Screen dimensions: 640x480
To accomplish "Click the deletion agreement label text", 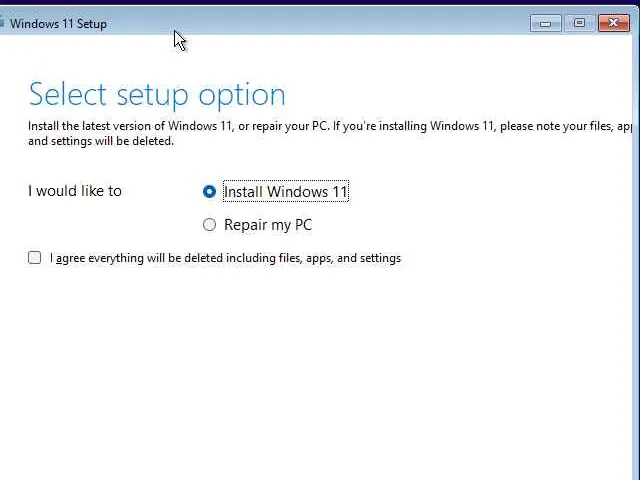I will pyautogui.click(x=225, y=258).
